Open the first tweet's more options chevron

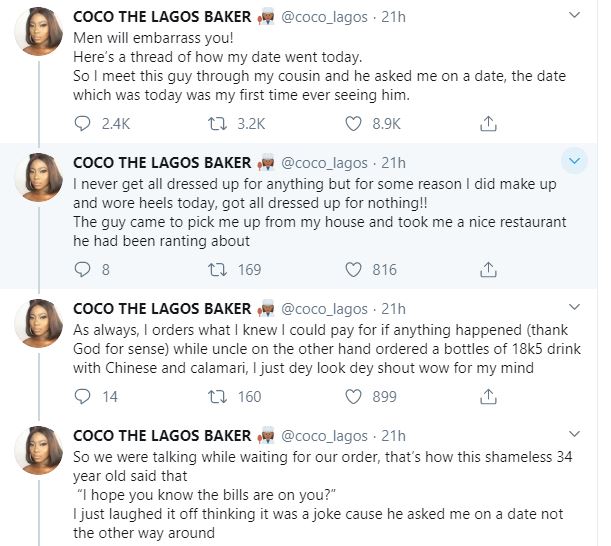click(x=574, y=15)
